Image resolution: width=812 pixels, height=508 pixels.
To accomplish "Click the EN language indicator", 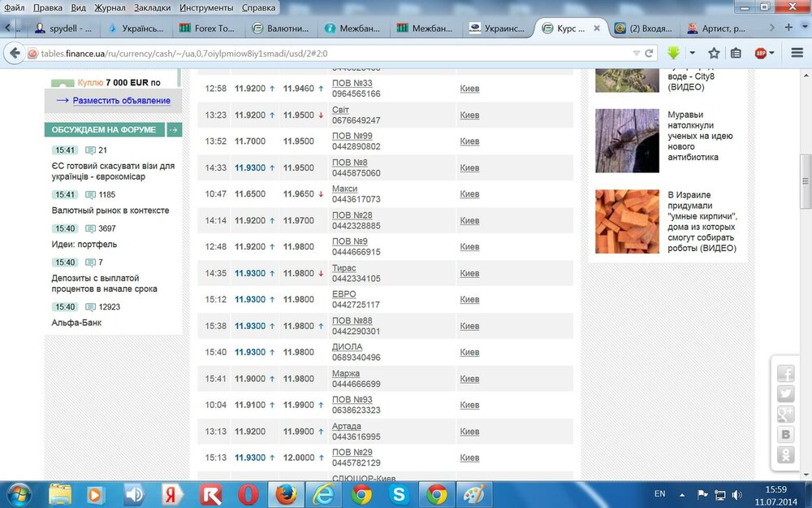I will [659, 494].
